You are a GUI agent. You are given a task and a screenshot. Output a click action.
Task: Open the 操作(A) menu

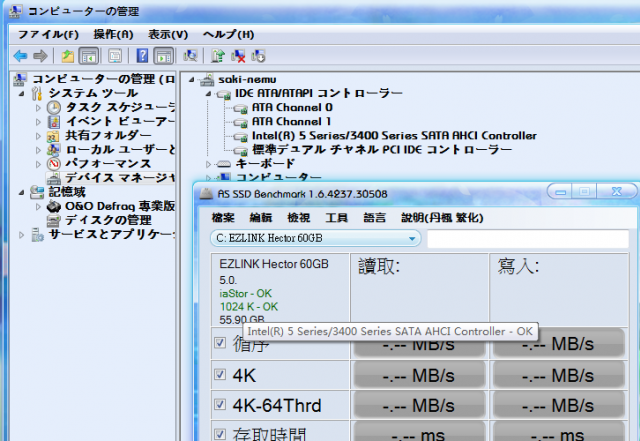point(113,34)
